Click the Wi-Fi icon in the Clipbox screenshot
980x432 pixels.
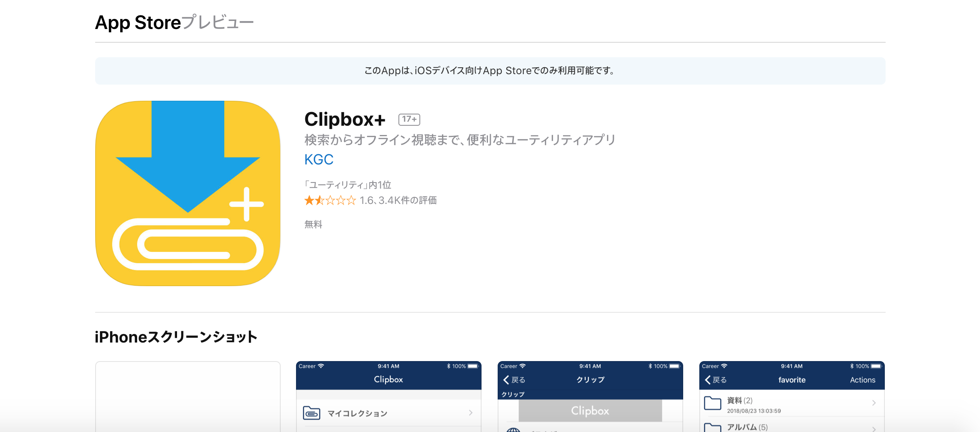click(x=321, y=366)
